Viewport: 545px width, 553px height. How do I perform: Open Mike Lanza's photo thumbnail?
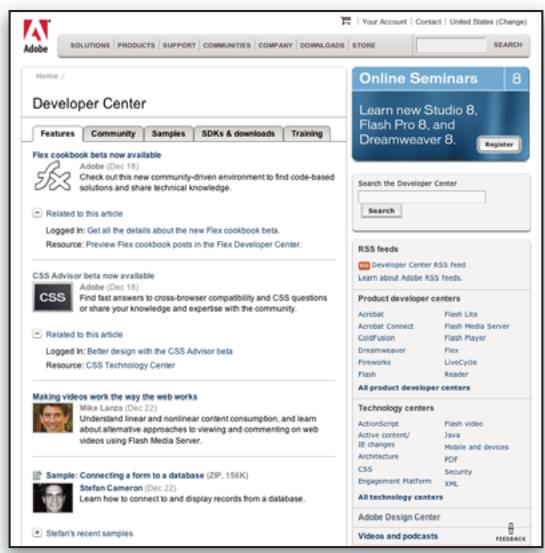(53, 418)
